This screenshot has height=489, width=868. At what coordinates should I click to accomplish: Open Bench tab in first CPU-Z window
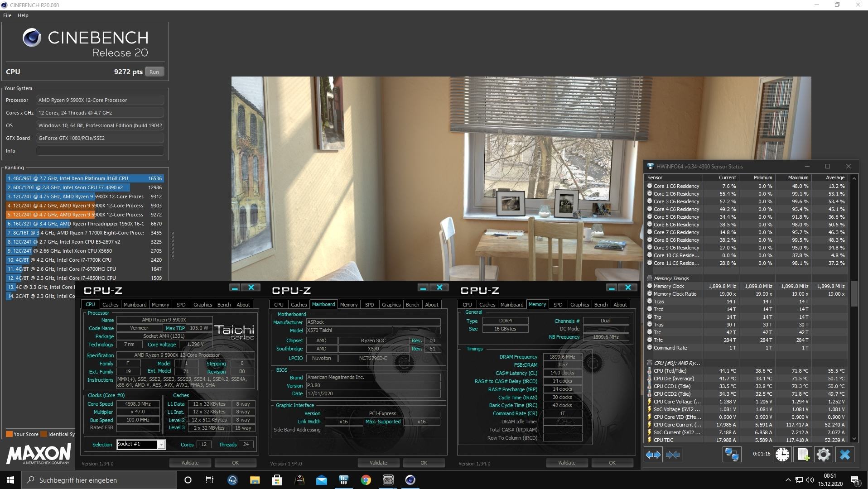click(224, 305)
